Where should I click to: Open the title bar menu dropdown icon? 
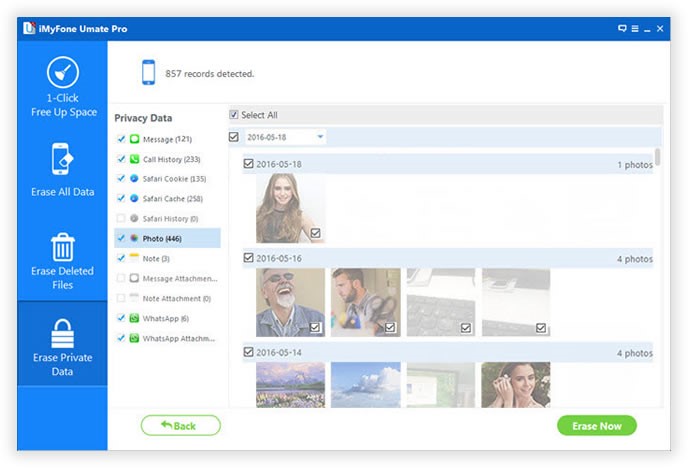tap(635, 29)
